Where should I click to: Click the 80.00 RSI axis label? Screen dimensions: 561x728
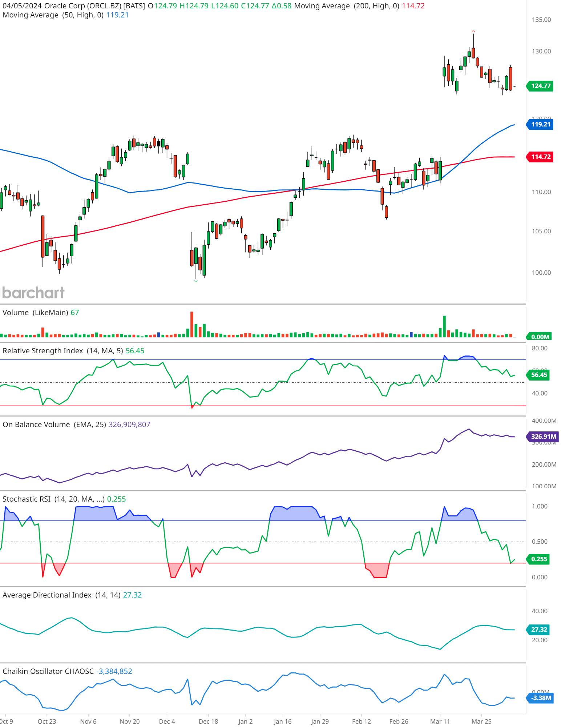[540, 349]
